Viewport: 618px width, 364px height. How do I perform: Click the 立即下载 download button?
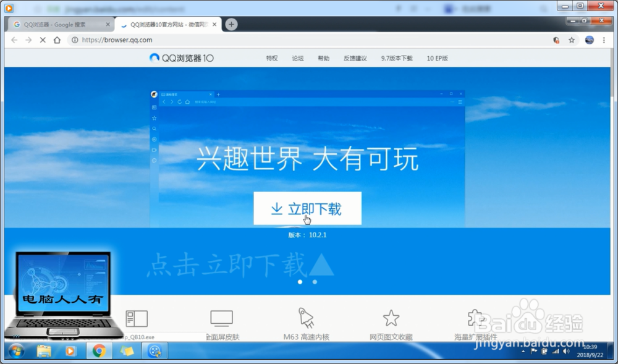307,208
